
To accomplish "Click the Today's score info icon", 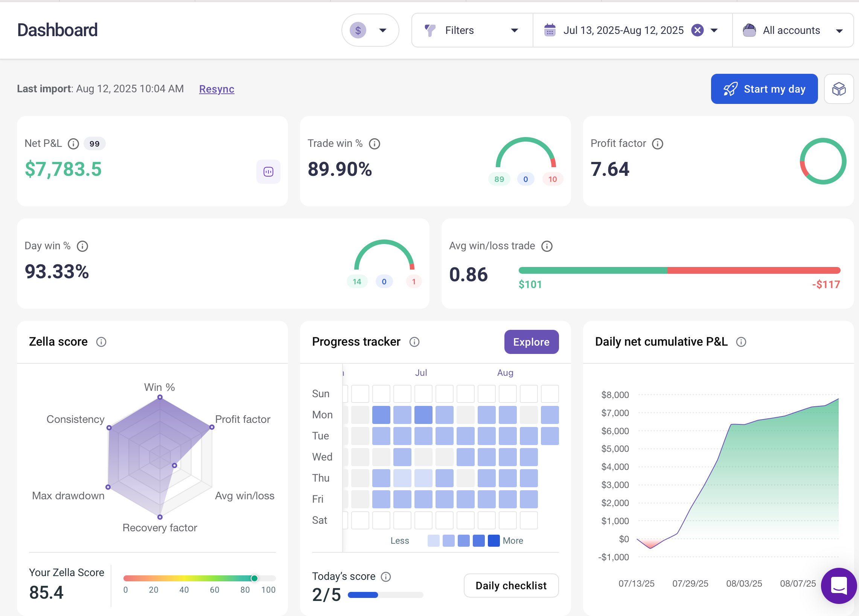I will [x=385, y=576].
